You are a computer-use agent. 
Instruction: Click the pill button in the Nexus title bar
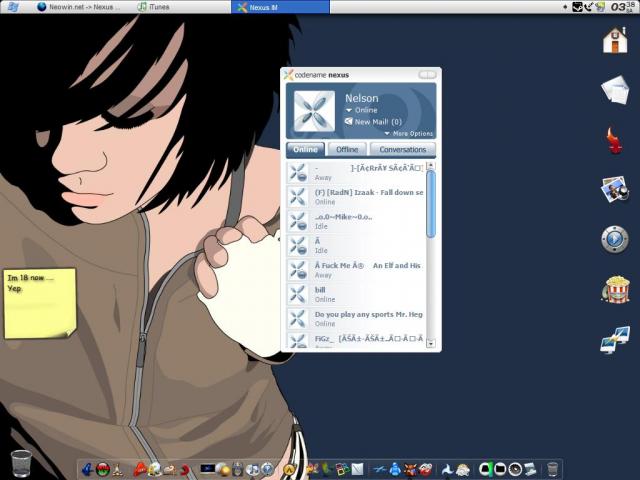pyautogui.click(x=427, y=75)
